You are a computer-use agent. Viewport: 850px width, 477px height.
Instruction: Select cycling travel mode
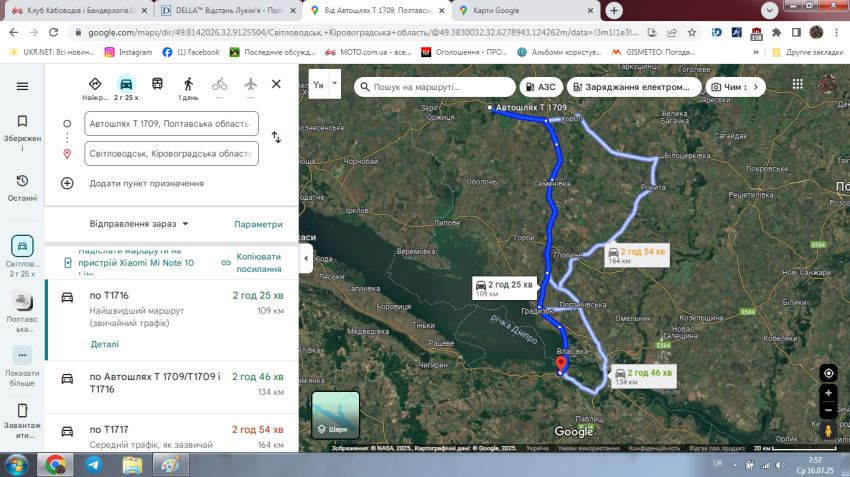pos(220,84)
